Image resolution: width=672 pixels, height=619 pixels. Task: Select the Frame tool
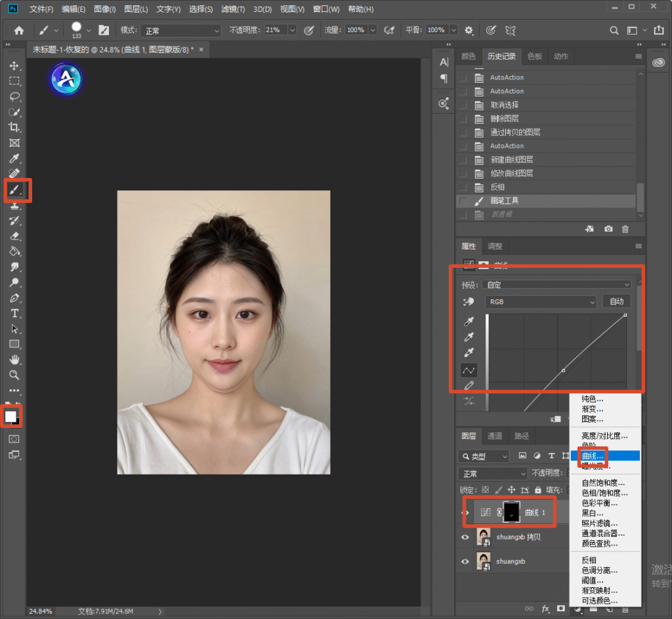tap(14, 142)
